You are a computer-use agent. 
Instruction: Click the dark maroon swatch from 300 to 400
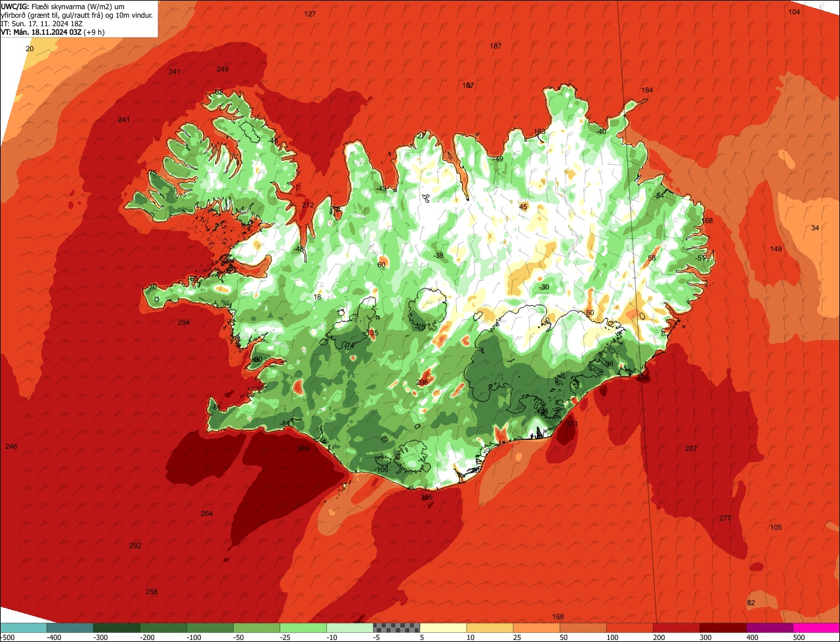tap(723, 628)
